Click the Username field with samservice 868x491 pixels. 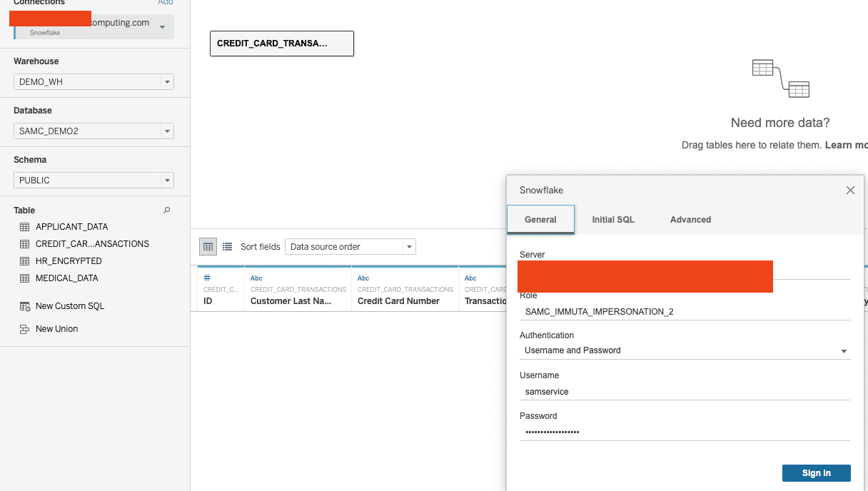pyautogui.click(x=685, y=392)
